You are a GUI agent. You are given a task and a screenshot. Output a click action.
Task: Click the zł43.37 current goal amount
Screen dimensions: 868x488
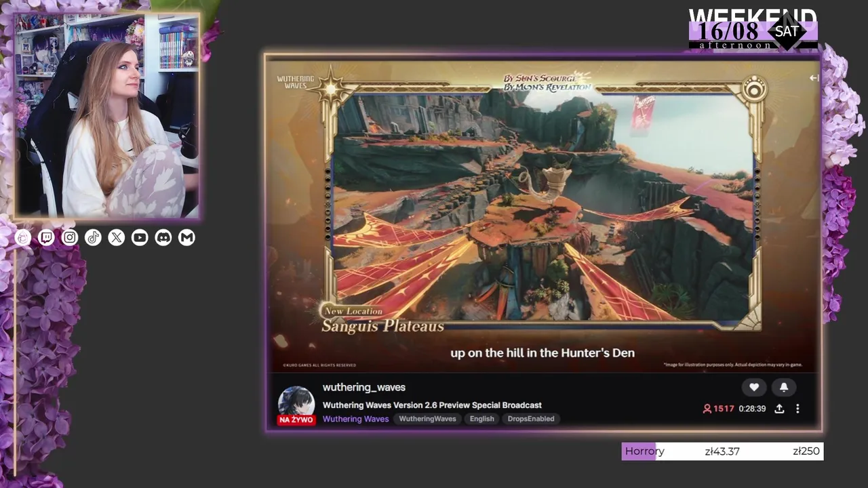tap(722, 451)
